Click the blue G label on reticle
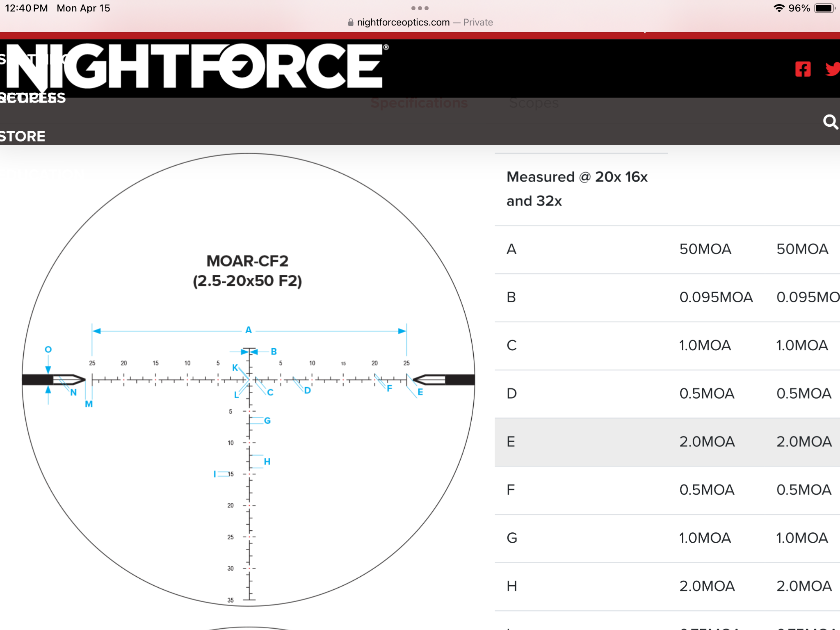The height and width of the screenshot is (630, 840). 267,420
